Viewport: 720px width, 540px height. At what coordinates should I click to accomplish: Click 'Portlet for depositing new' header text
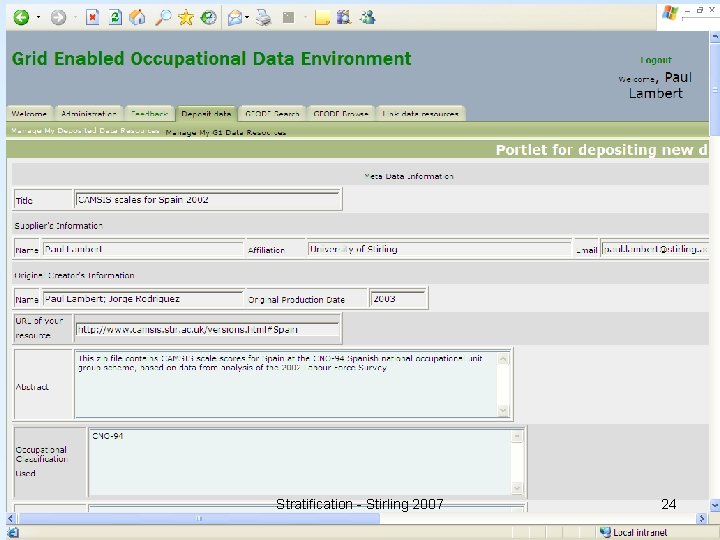pyautogui.click(x=602, y=150)
